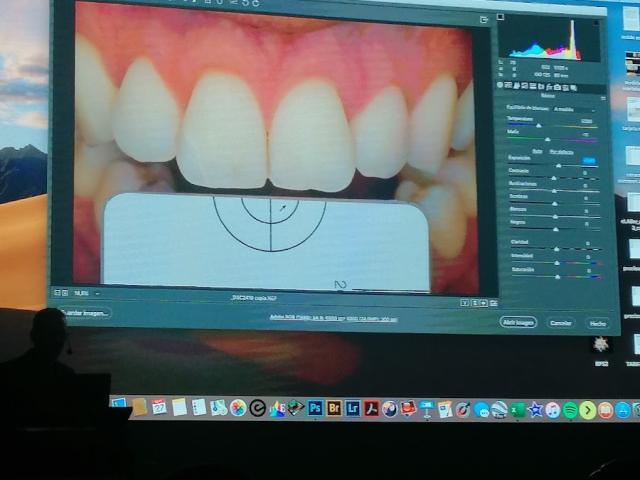The image size is (640, 480).
Task: Launch Adobe Bridge from the Dock
Action: click(x=333, y=408)
